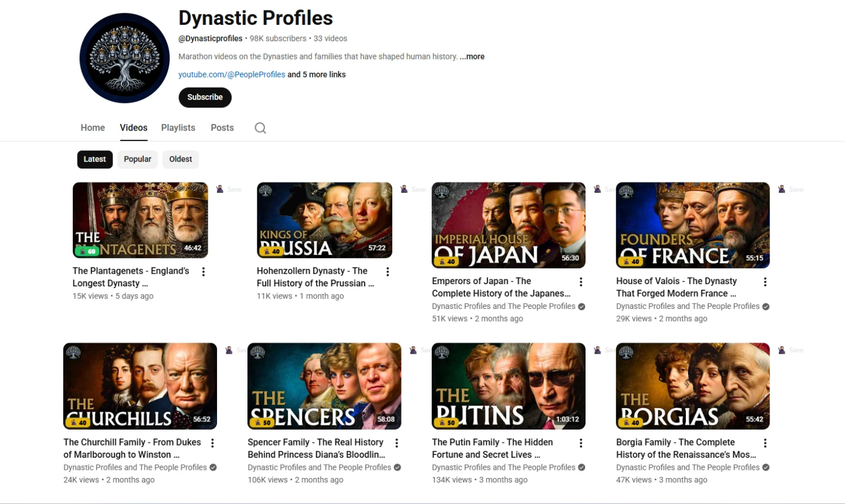Image resolution: width=845 pixels, height=504 pixels.
Task: Show the '5 more links' list
Action: pos(317,74)
